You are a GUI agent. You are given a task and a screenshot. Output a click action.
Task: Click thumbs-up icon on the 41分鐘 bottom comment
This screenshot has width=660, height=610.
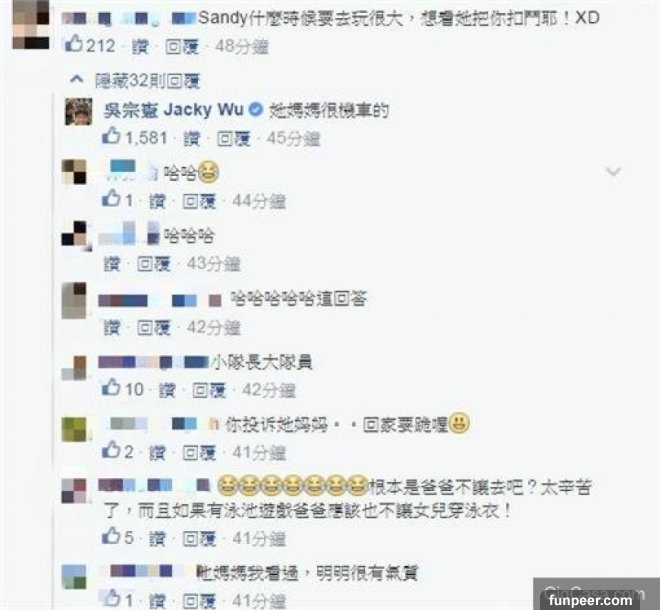[x=111, y=598]
